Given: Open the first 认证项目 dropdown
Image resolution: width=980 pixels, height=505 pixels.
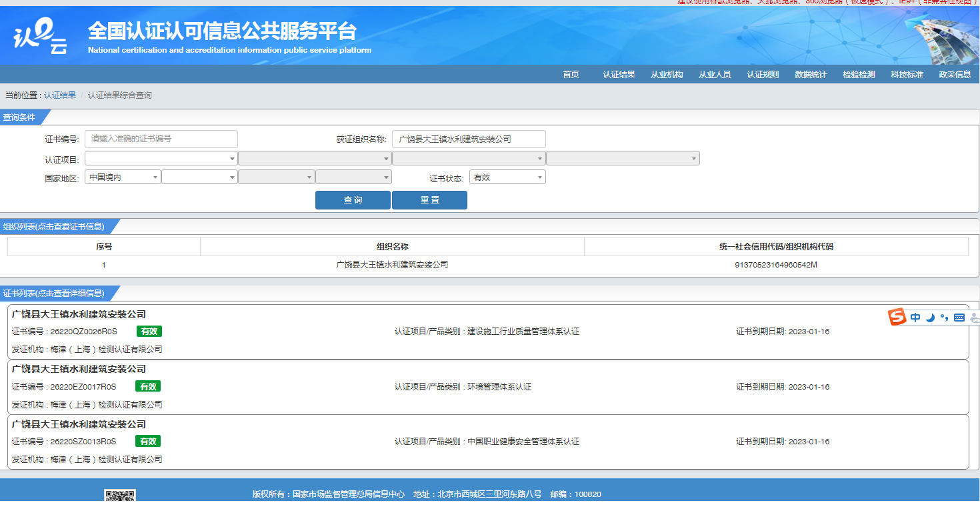Looking at the screenshot, I should point(161,159).
